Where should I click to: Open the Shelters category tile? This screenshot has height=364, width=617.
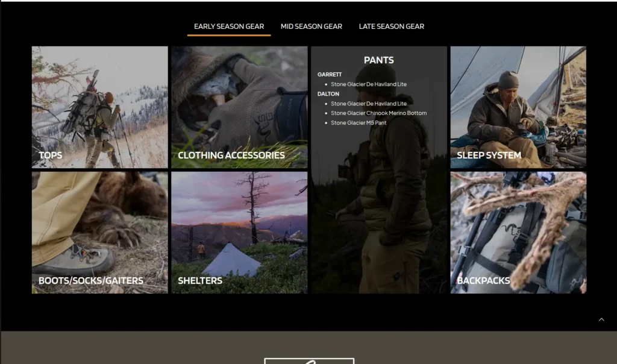239,233
